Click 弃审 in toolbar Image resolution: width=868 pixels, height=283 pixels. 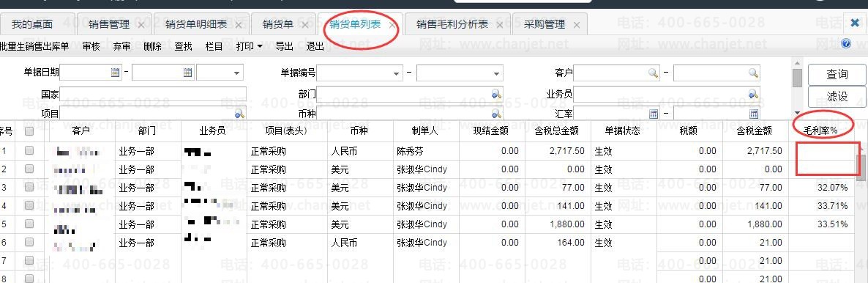pos(121,47)
